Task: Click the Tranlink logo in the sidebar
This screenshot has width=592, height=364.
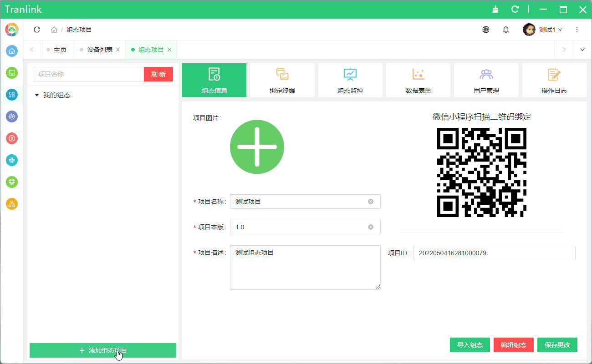Action: [x=12, y=30]
